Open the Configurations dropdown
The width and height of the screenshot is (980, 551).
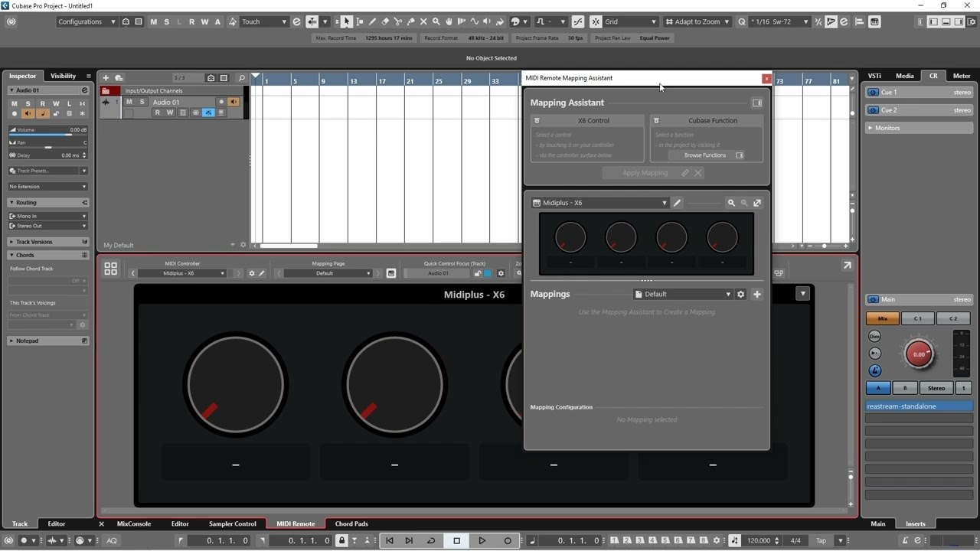[x=87, y=21]
